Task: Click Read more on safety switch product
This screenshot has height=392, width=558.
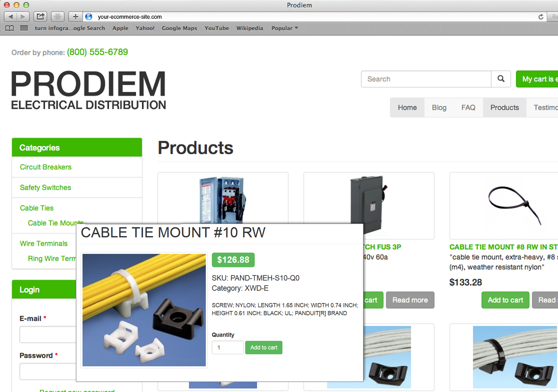Action: click(x=410, y=300)
